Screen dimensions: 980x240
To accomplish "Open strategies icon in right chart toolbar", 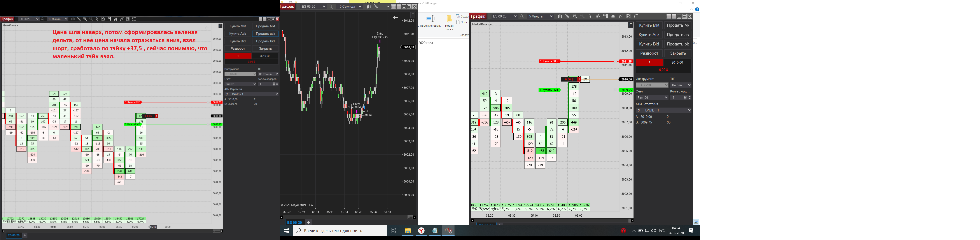I will click(x=628, y=16).
